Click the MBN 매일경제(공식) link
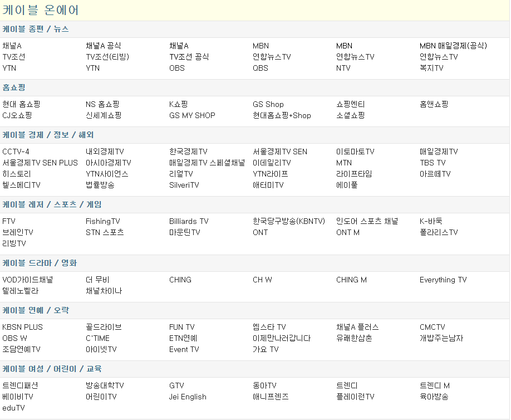This screenshot has height=420, width=511. pos(453,46)
